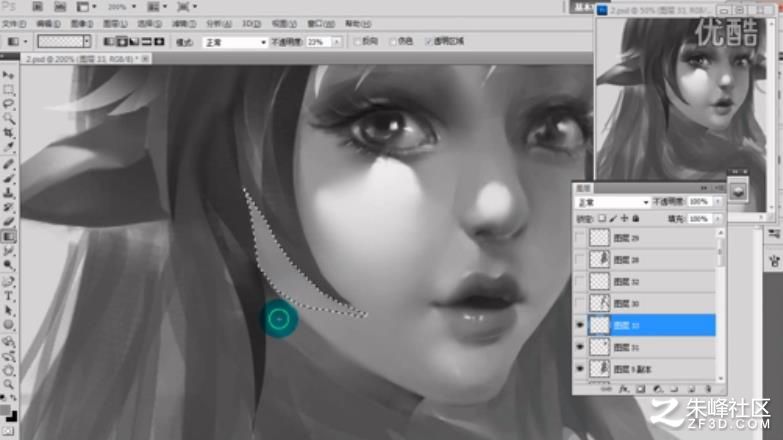The width and height of the screenshot is (783, 440).
Task: Hide layer 31 eye icon
Action: tap(580, 347)
